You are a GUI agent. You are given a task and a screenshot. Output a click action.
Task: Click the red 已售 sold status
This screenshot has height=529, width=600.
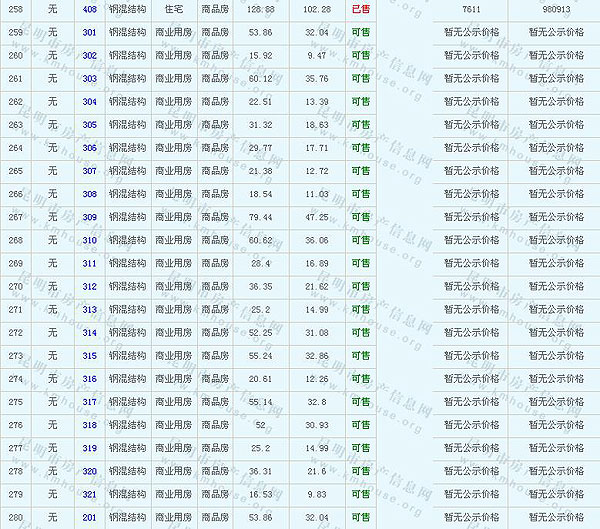point(360,9)
